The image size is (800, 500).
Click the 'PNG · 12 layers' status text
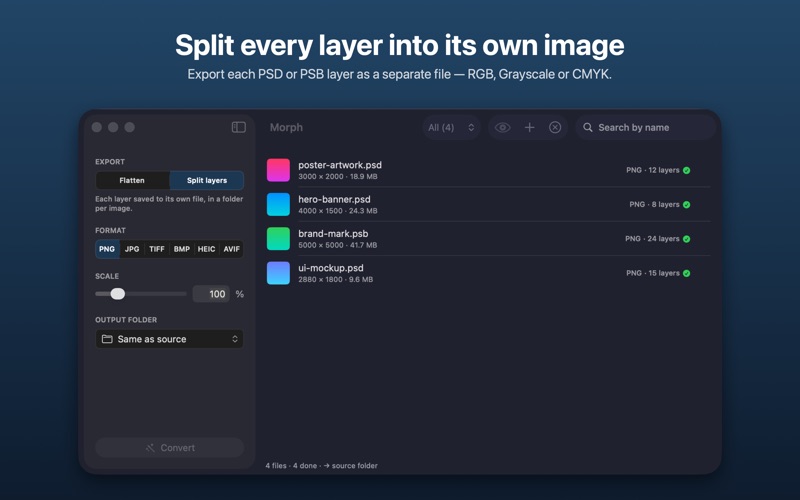coord(653,170)
